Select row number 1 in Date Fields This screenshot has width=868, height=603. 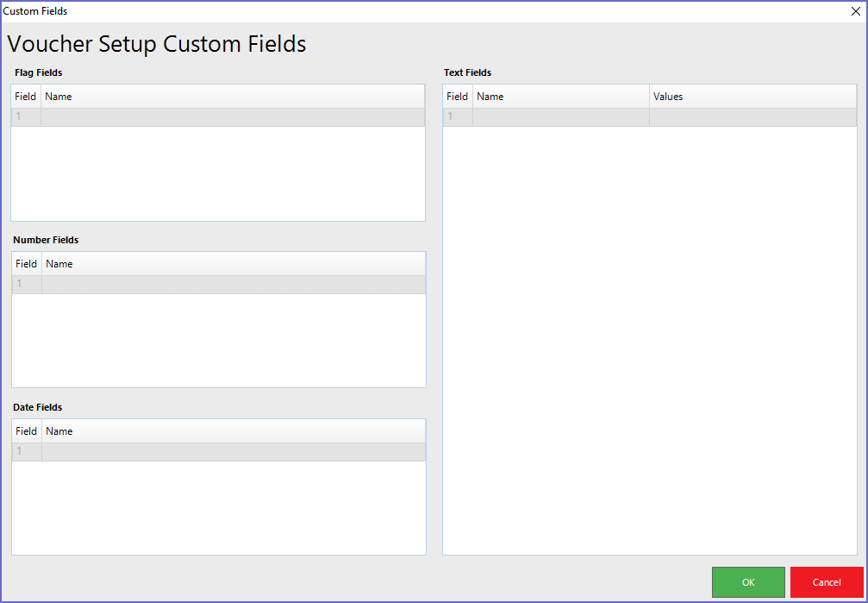point(27,451)
